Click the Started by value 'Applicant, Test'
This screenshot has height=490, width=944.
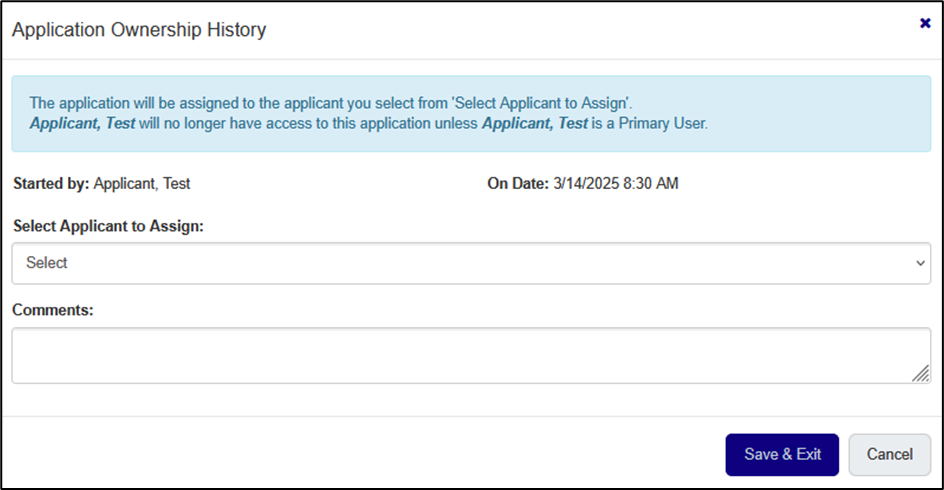(141, 184)
